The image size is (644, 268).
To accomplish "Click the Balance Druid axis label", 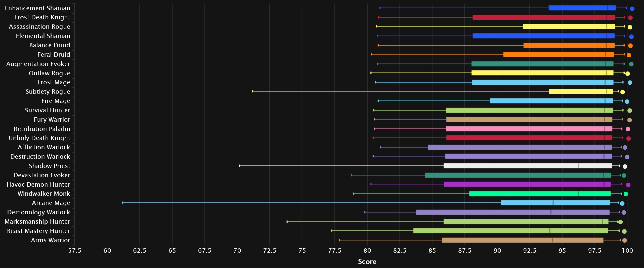I will (x=50, y=45).
